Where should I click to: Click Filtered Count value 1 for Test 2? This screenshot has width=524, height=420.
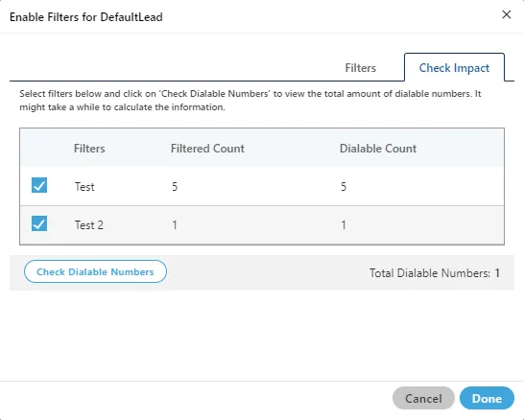pyautogui.click(x=175, y=225)
